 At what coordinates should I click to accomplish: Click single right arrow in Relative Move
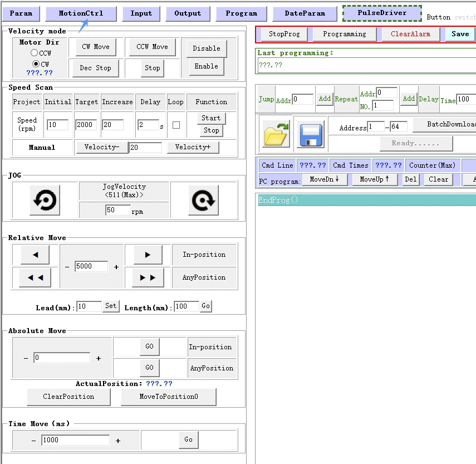pos(148,255)
